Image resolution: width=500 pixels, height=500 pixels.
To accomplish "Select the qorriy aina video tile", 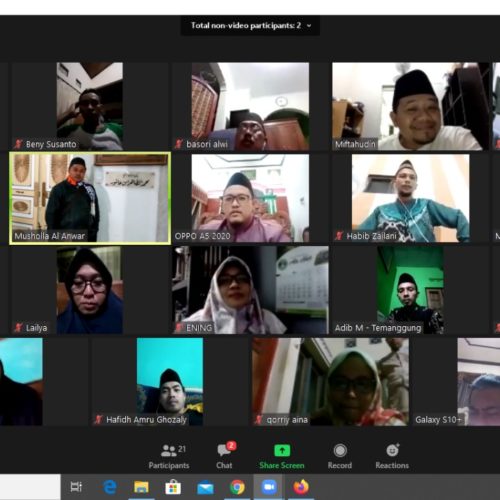I will pyautogui.click(x=331, y=382).
